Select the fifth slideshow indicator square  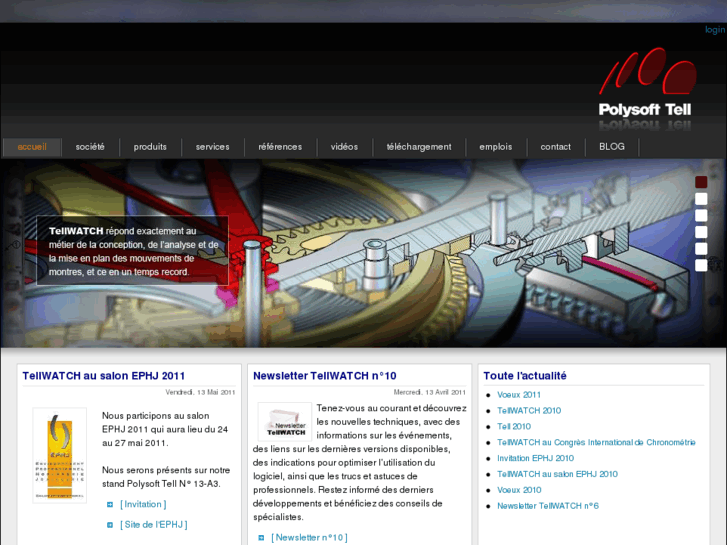[701, 249]
